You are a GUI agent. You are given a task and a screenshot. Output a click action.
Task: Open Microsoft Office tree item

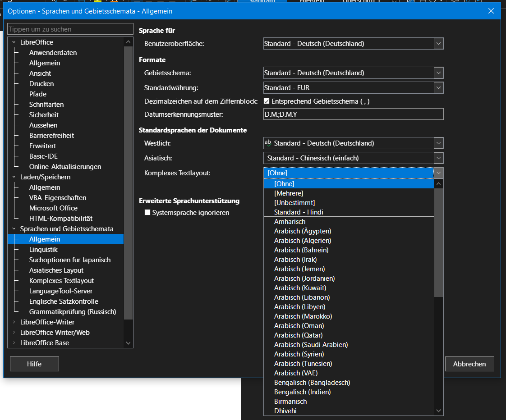53,208
